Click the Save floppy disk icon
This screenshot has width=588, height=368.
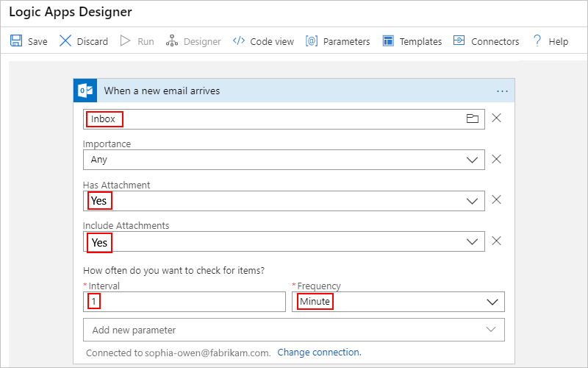pos(16,40)
